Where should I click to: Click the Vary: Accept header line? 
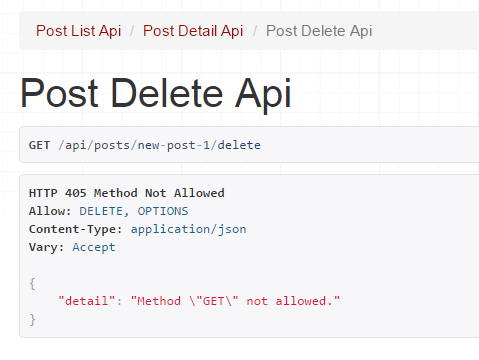72,247
